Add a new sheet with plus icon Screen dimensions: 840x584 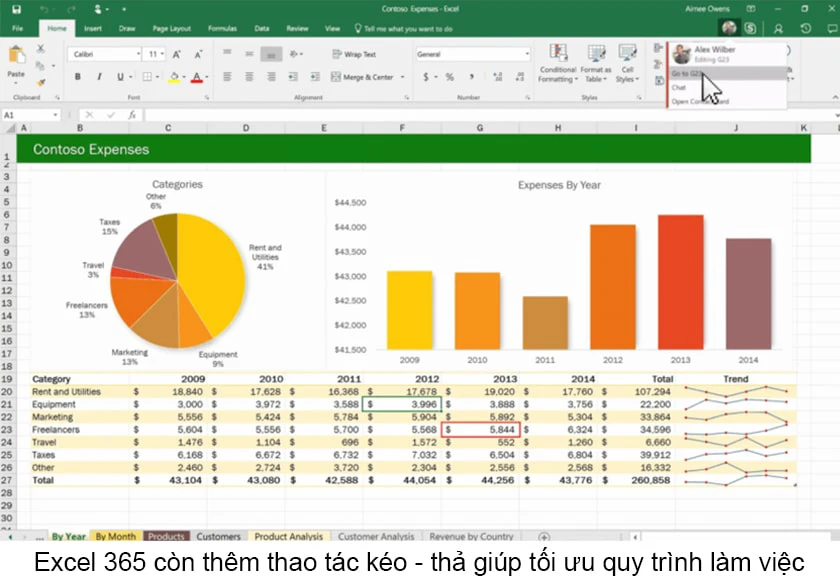544,536
